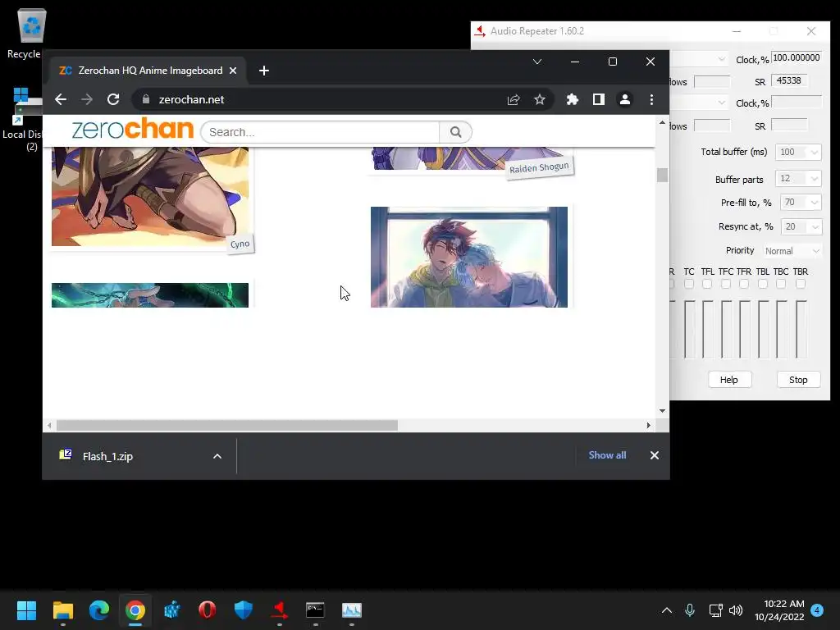Show hidden tray icons chevron
840x630 pixels.
[667, 610]
